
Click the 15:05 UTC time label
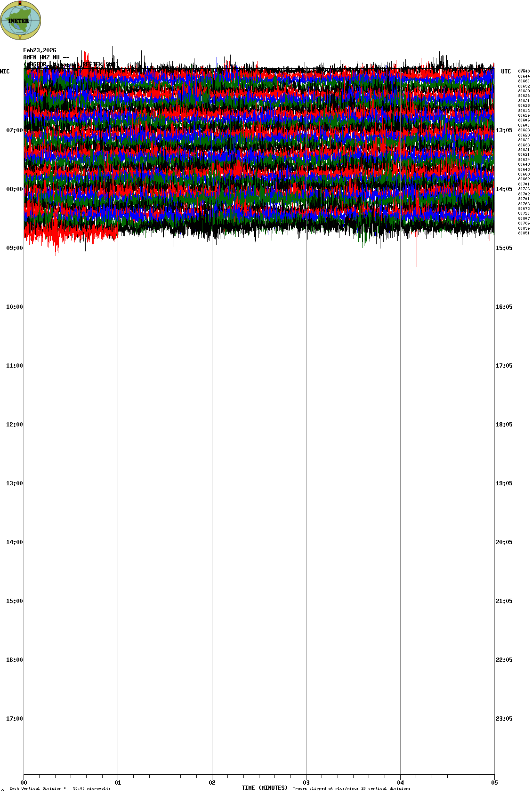[504, 248]
